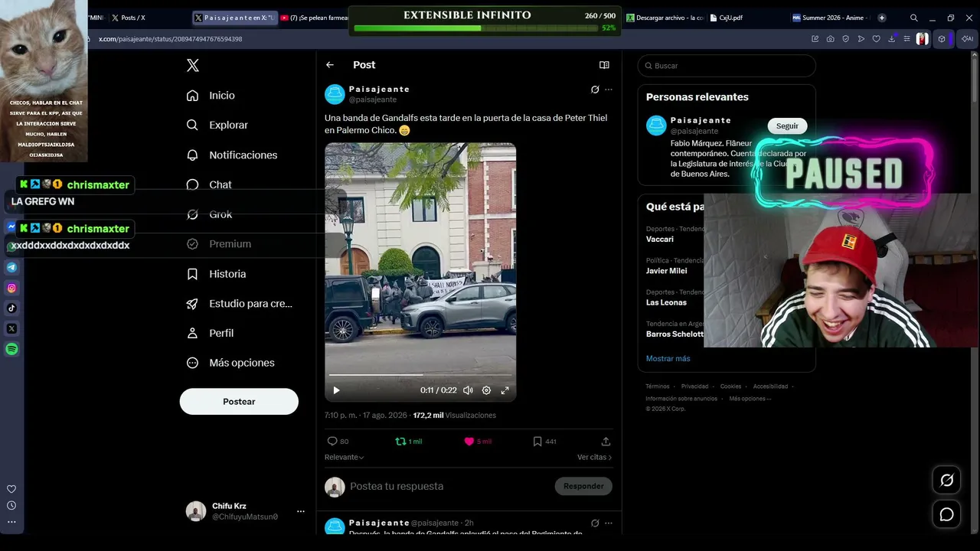Screen dimensions: 980x551
Task: Open a new browser tab
Action: click(882, 18)
